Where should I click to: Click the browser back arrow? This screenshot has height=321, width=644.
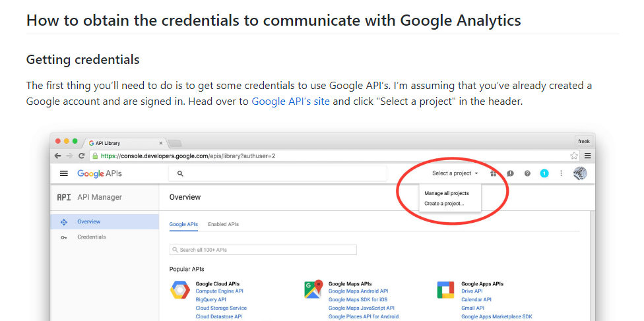(x=58, y=156)
